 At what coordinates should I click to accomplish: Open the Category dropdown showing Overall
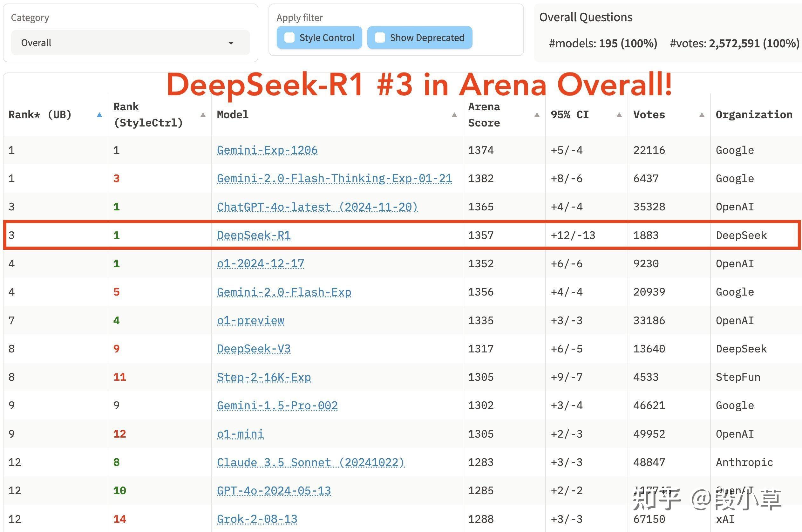coord(130,43)
